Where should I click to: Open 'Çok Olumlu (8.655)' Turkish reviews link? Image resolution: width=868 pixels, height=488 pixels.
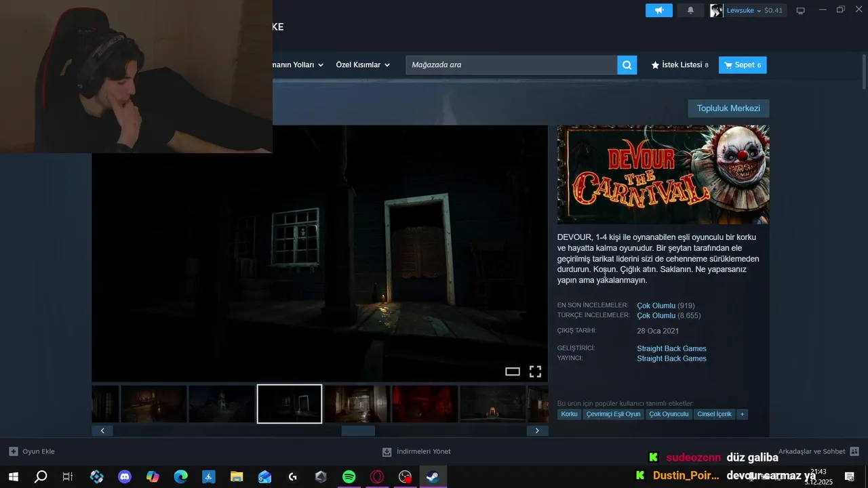pos(669,316)
